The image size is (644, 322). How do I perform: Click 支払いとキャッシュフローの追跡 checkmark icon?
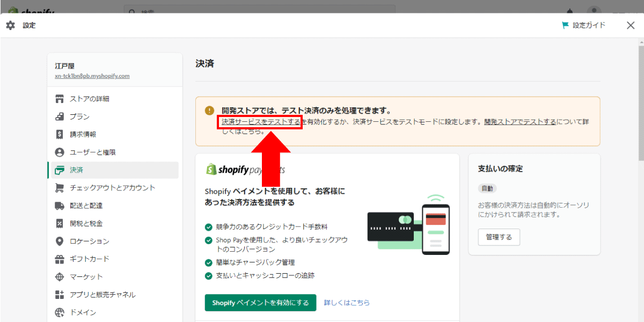point(209,276)
